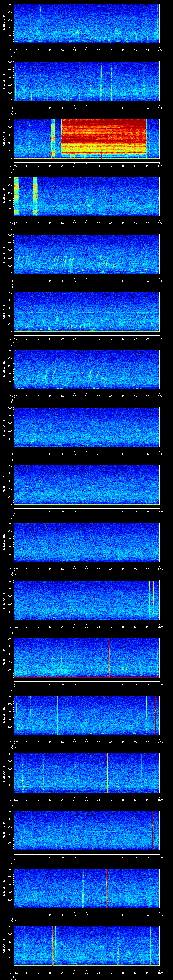The image size is (173, 980).
Task: Click the '9:00' end time label
Action: 160,454
